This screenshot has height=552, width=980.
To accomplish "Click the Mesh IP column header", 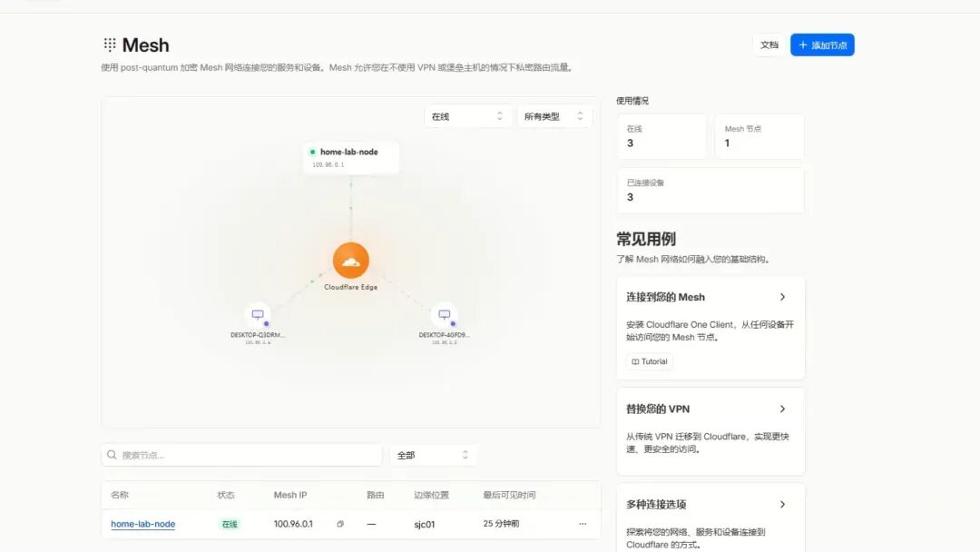I will 290,495.
